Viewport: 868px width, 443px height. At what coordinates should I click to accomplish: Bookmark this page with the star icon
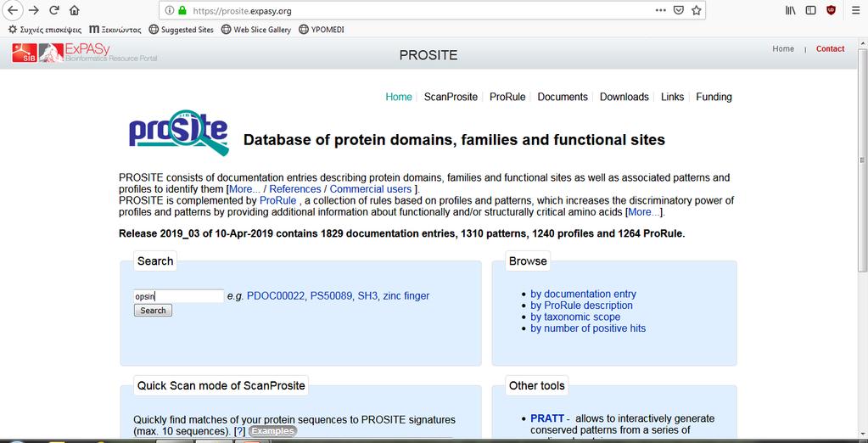pos(697,10)
